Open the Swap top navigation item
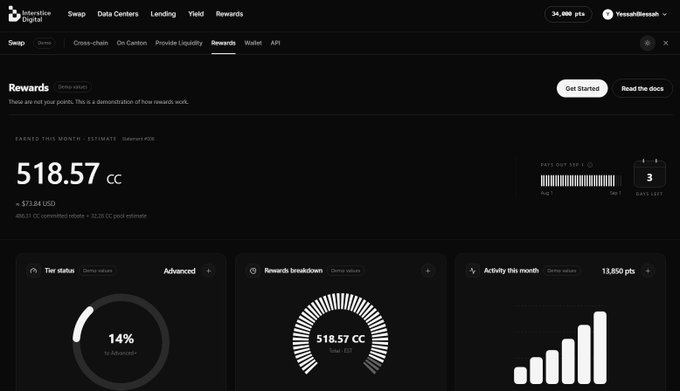Viewport: 680px width, 391px height. coord(77,14)
